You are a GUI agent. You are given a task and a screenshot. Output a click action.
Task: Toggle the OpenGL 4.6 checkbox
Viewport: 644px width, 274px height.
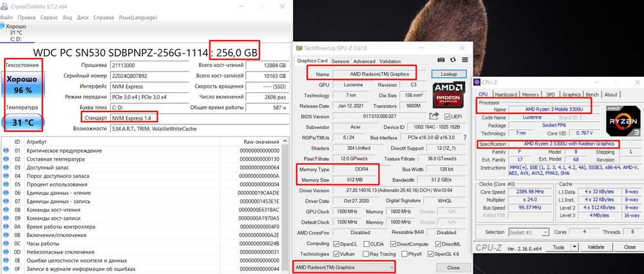pyautogui.click(x=430, y=254)
